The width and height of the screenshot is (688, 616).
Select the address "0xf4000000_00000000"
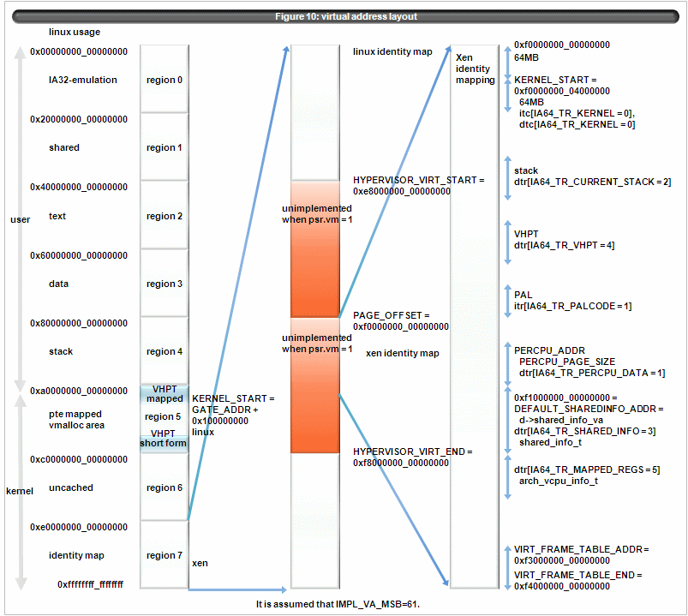(x=562, y=587)
